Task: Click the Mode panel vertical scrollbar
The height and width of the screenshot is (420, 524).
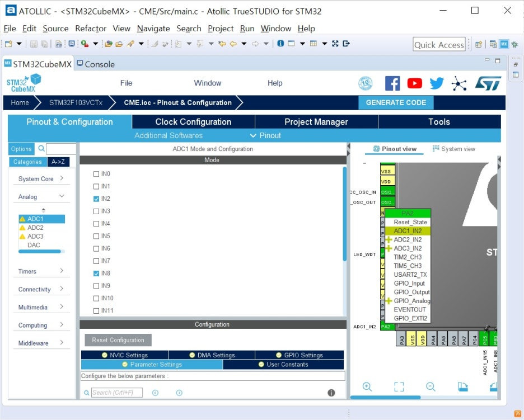Action: tap(344, 214)
